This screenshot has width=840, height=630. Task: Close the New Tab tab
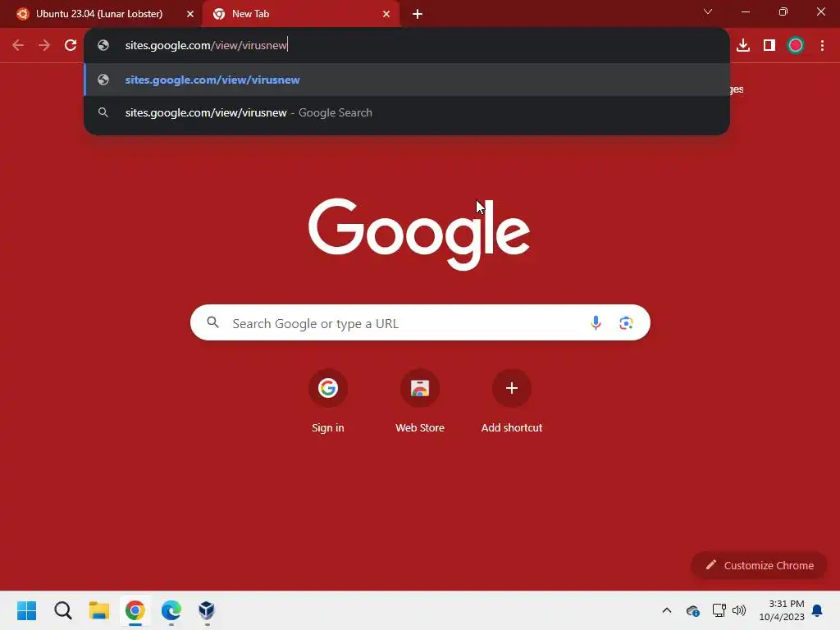(386, 14)
